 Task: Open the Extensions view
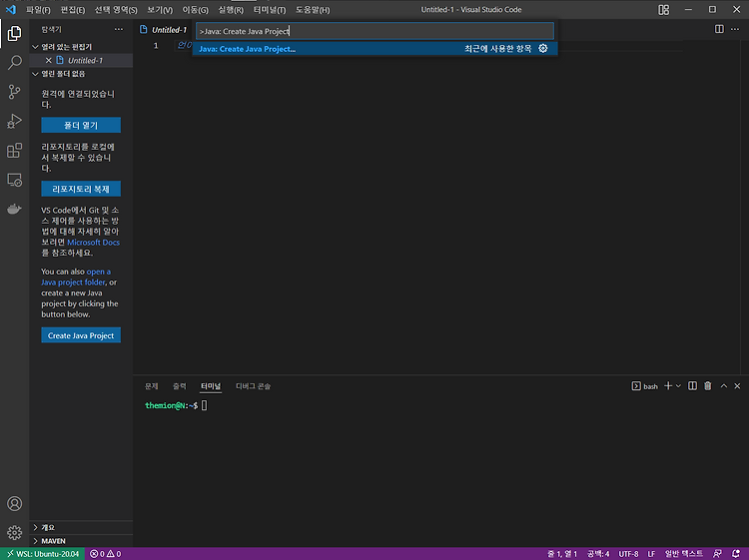14,151
